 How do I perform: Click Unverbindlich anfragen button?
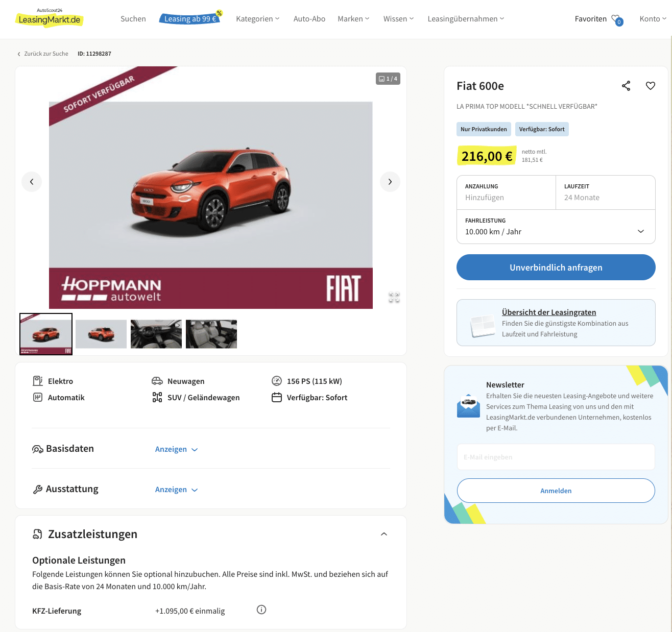coord(556,268)
